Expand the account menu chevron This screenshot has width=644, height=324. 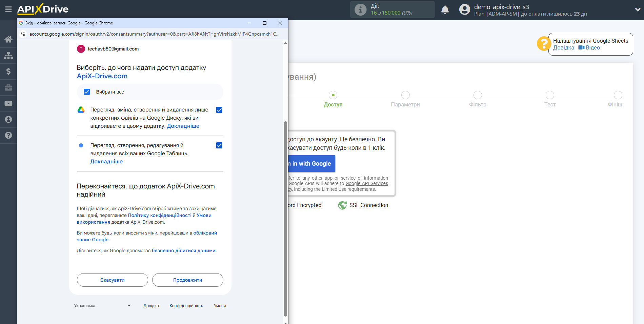coord(638,9)
